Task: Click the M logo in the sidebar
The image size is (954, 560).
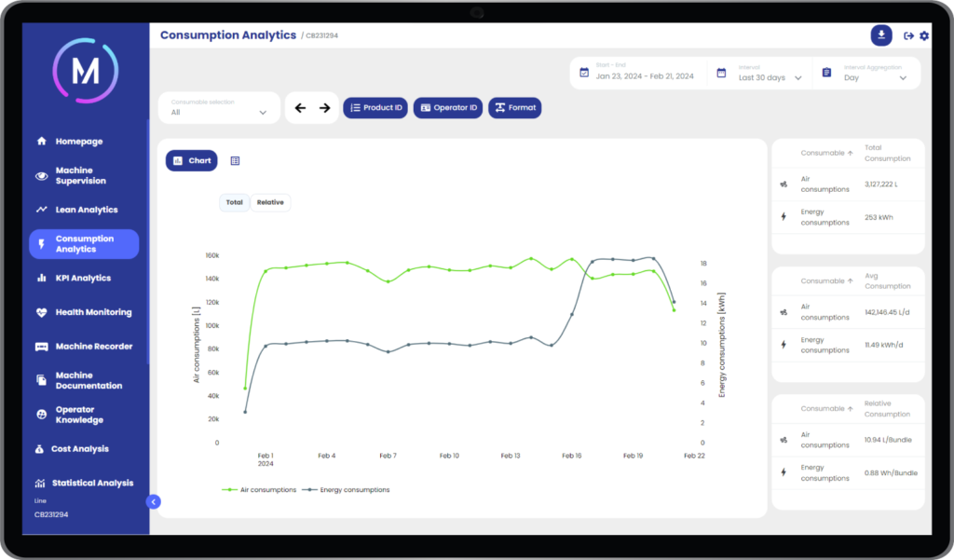Action: point(85,71)
